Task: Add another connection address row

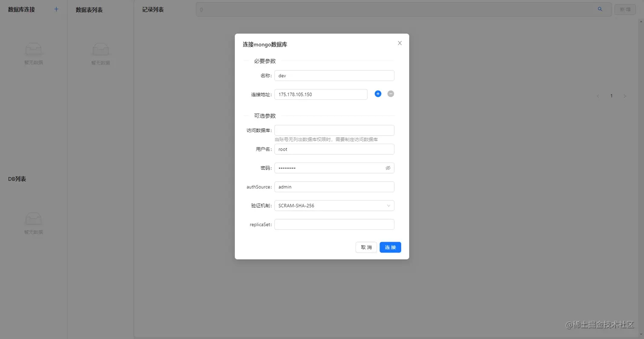Action: pyautogui.click(x=378, y=94)
